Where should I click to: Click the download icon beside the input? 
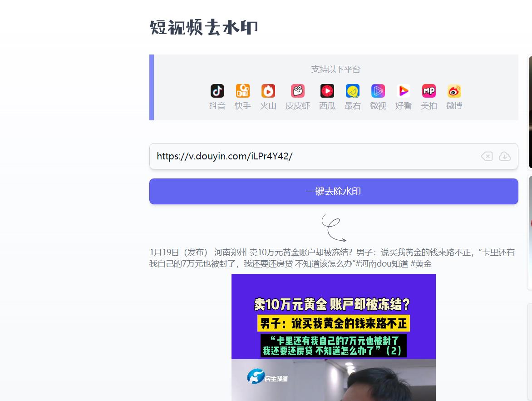tap(505, 156)
